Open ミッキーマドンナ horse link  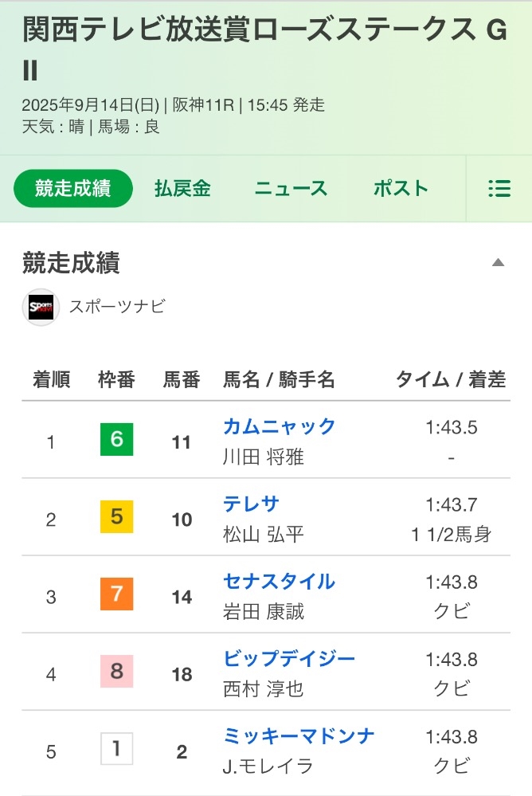pos(299,735)
